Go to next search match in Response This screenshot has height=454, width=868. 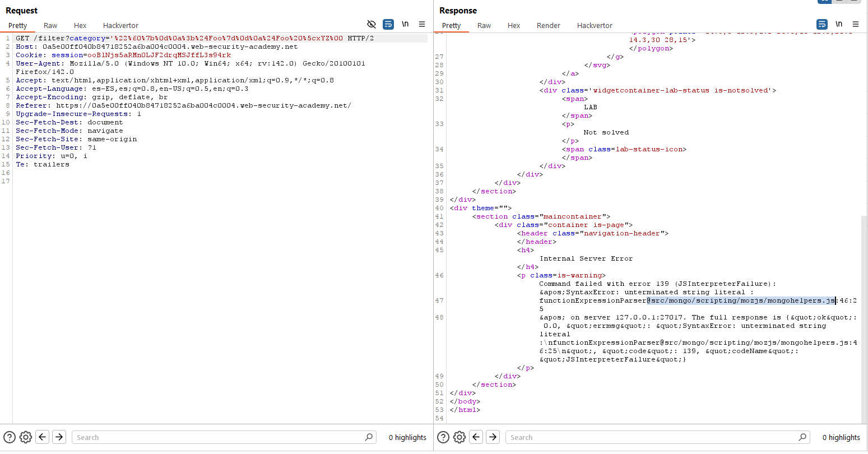point(493,437)
